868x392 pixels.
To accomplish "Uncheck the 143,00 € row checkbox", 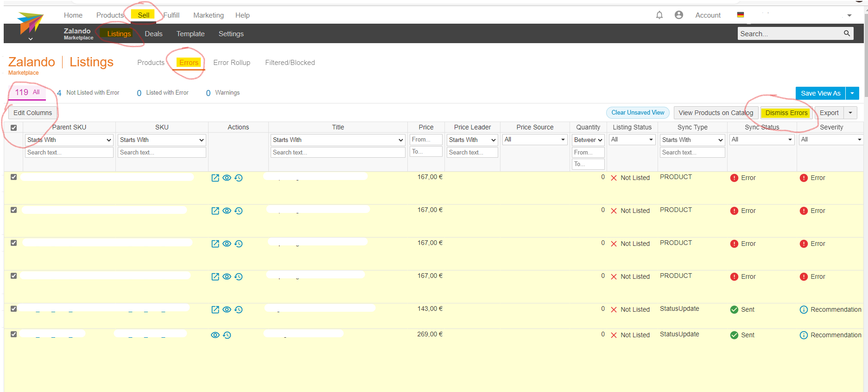I will tap(13, 308).
